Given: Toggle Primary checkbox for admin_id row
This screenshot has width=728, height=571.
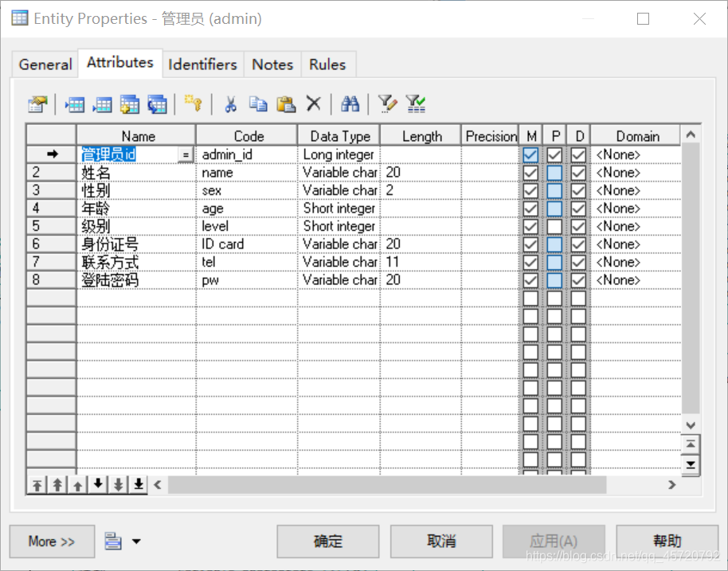Looking at the screenshot, I should (554, 155).
